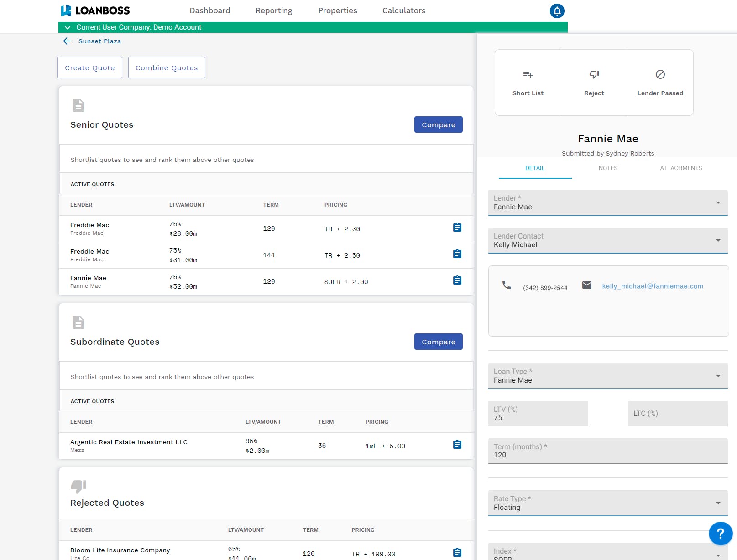Image resolution: width=737 pixels, height=560 pixels.
Task: Open clipboard icon for Freddie Mac 144 term quote
Action: point(457,254)
